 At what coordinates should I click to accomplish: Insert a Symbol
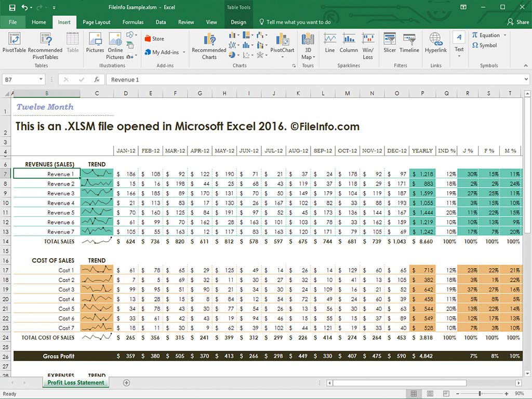click(485, 45)
